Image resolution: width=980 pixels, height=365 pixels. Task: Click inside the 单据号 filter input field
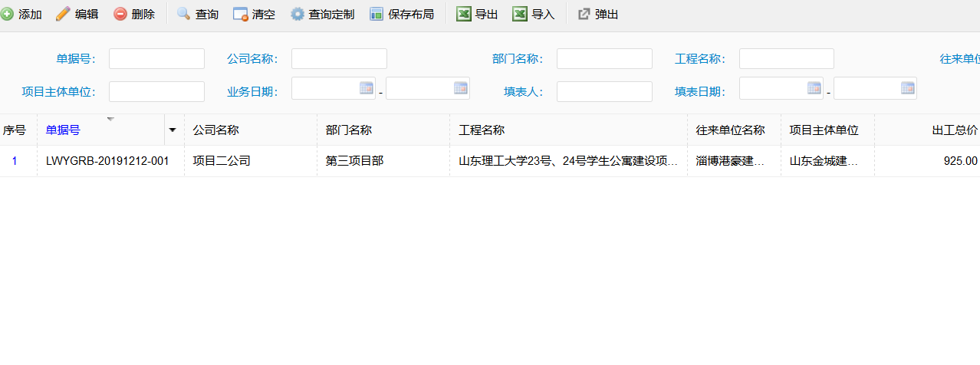click(x=156, y=59)
